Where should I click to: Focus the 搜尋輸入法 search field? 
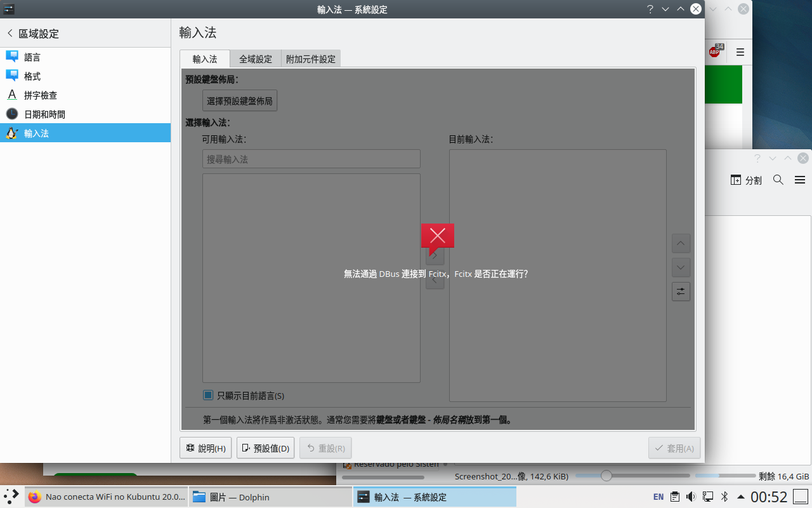click(x=311, y=159)
